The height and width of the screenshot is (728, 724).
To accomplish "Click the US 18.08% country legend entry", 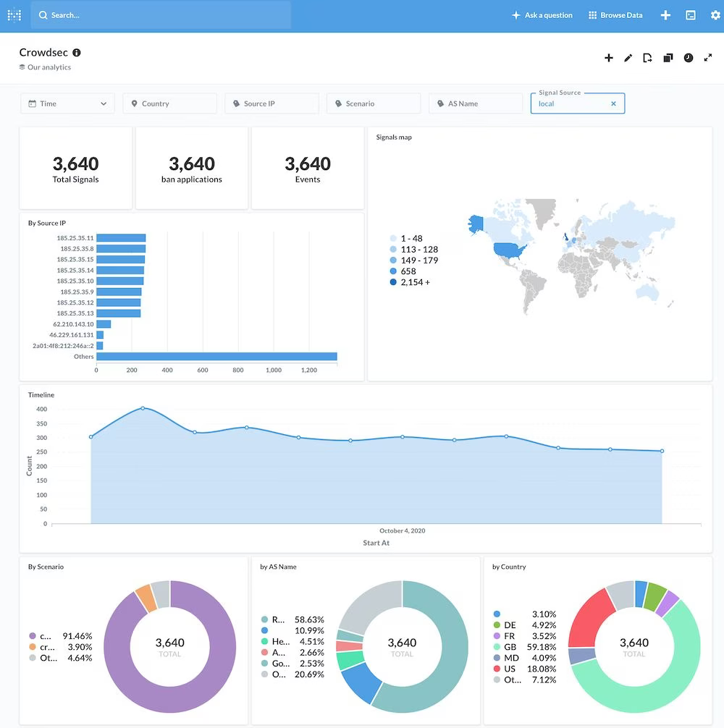I will pyautogui.click(x=525, y=669).
